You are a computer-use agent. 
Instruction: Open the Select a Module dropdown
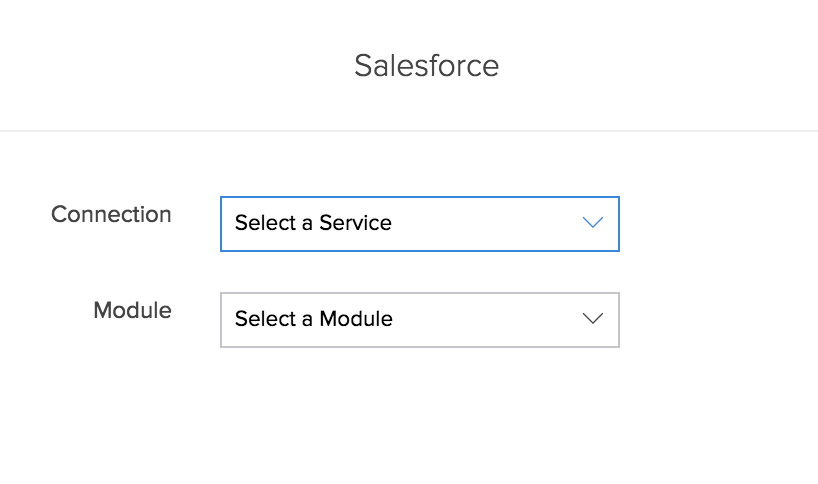pyautogui.click(x=419, y=319)
